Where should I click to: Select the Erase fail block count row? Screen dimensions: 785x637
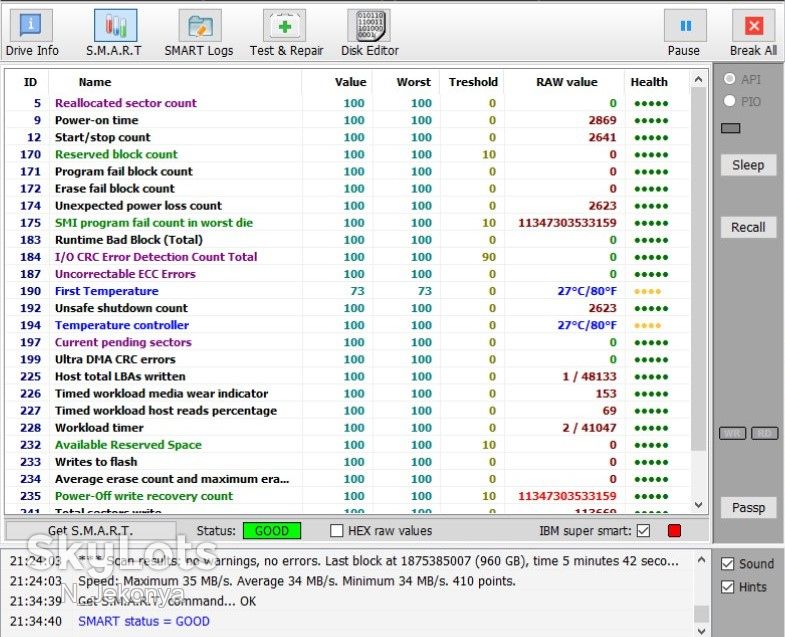click(348, 188)
